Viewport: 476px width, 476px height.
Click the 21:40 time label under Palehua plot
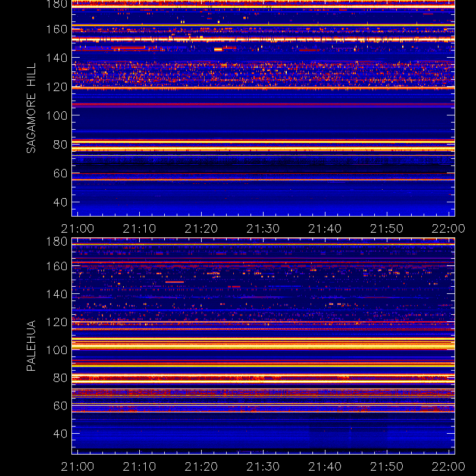click(325, 466)
